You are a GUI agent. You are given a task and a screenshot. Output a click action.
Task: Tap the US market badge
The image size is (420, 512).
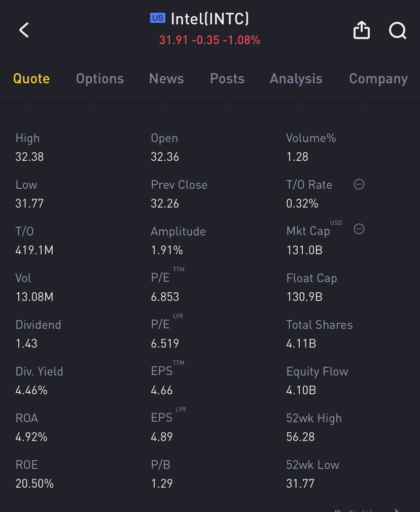[158, 18]
